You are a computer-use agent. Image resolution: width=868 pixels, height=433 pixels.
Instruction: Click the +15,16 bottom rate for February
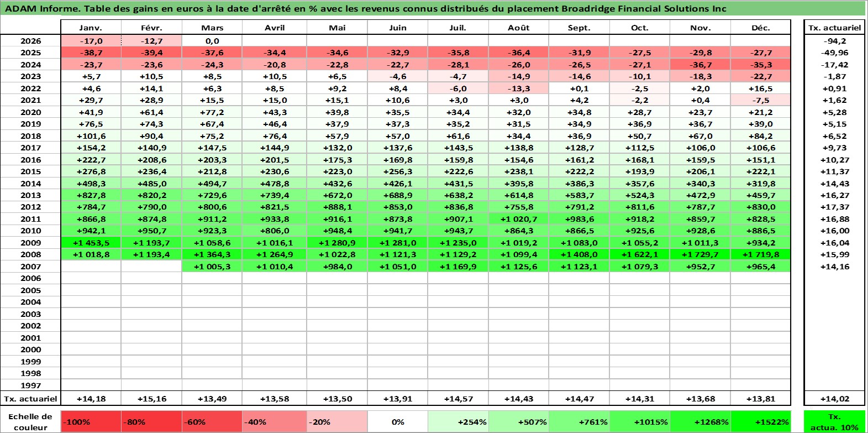tap(151, 399)
